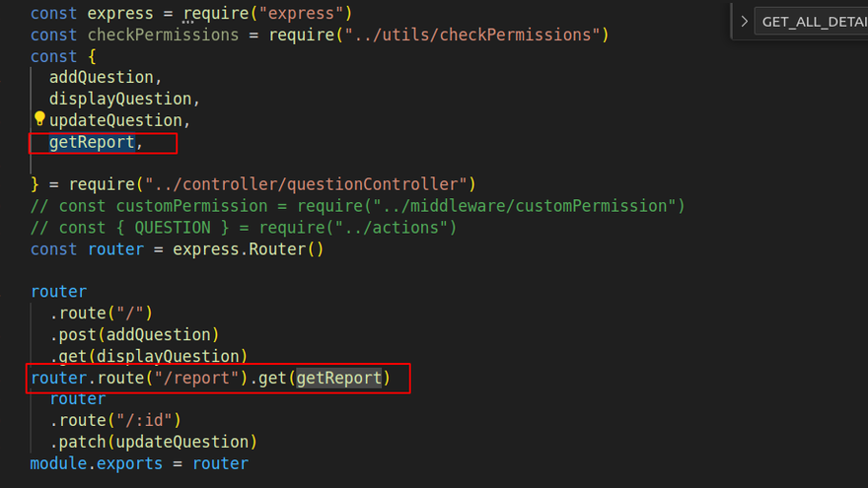Viewport: 868px width, 488px height.
Task: Click the commented-out customPermission require line
Action: [x=357, y=206]
